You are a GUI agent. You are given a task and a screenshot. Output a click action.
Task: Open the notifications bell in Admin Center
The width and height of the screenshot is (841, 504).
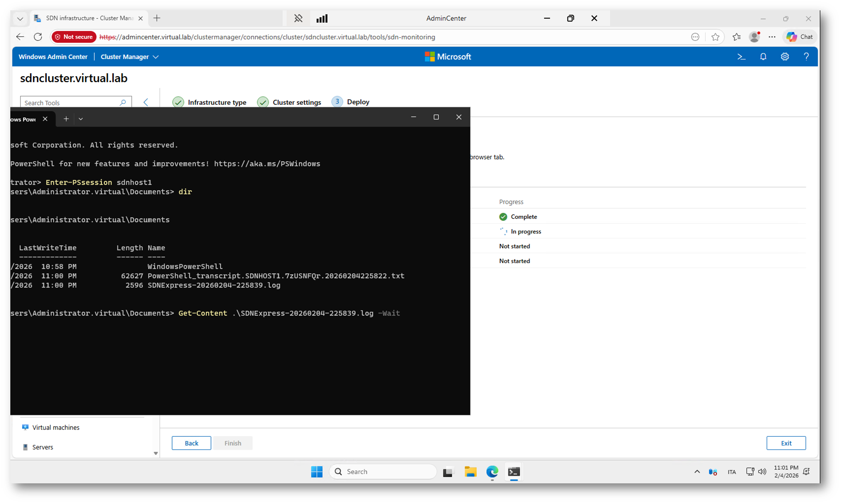coord(763,57)
